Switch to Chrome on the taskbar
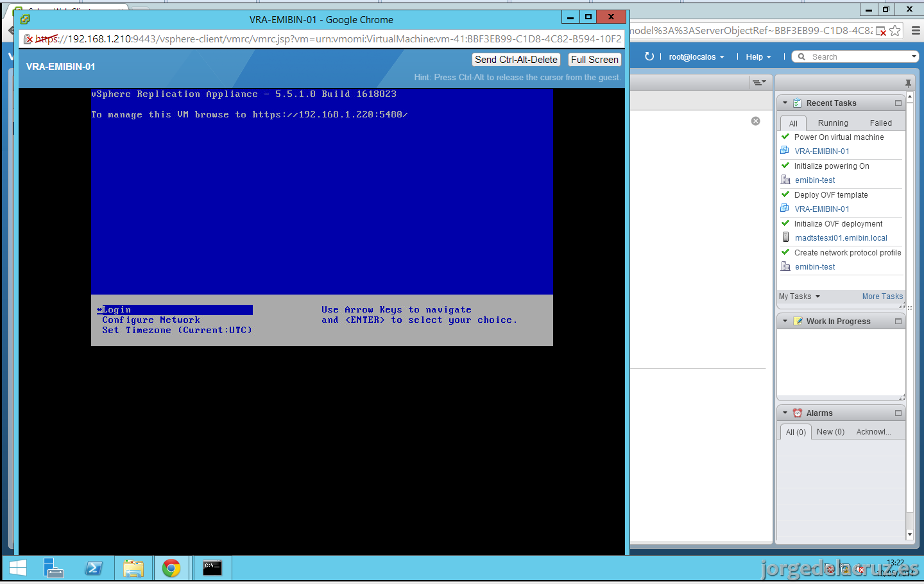 (171, 568)
